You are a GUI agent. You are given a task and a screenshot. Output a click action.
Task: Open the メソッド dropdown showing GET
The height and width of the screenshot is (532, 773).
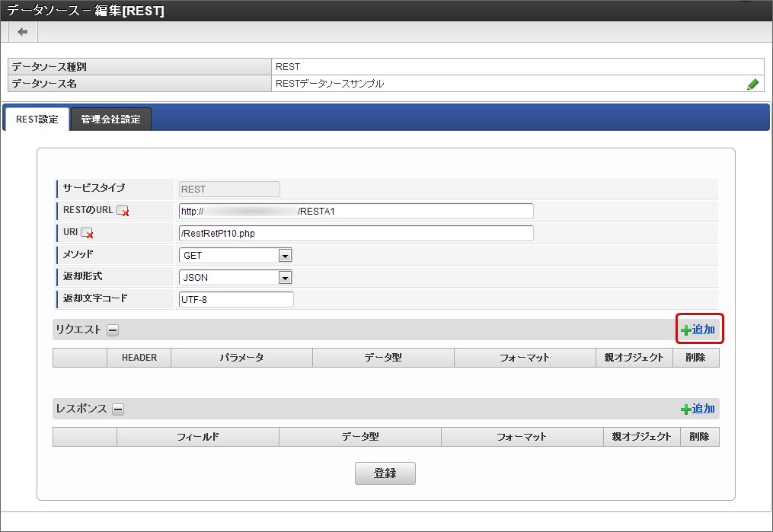point(235,256)
